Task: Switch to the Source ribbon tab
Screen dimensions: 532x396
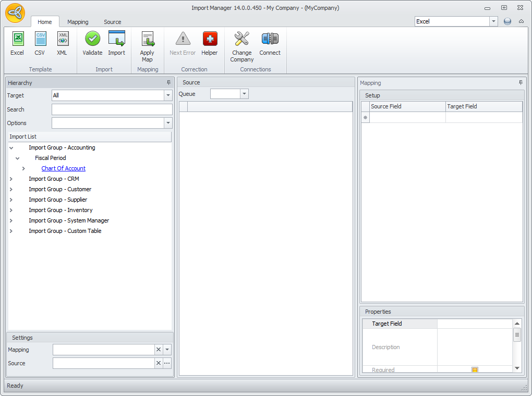Action: 112,22
